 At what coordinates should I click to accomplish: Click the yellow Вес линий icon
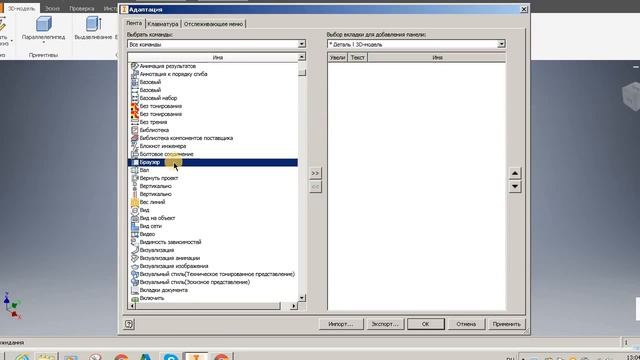[x=135, y=202]
